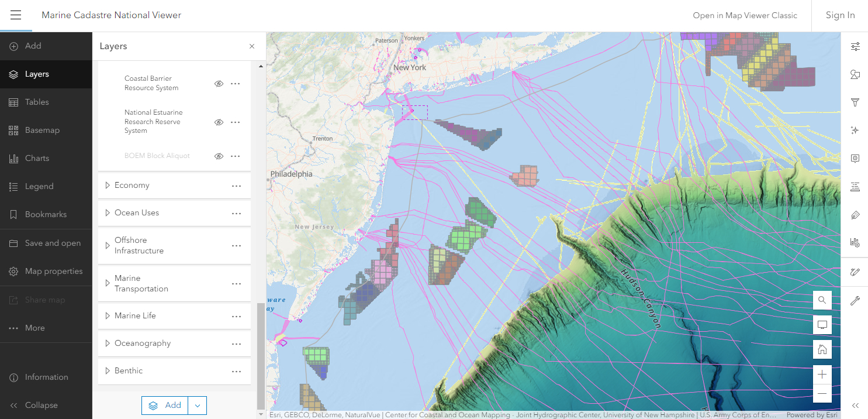The image size is (868, 419).
Task: Open options menu for Ocean Uses group
Action: click(x=237, y=214)
